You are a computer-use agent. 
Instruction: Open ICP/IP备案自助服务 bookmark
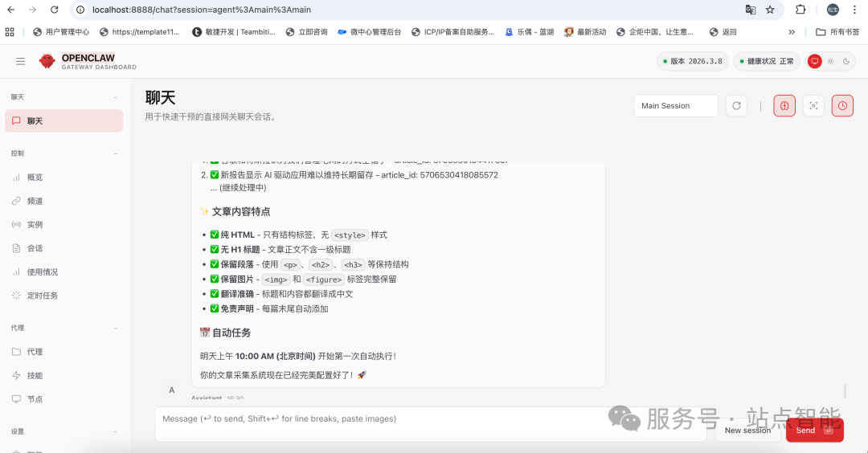452,32
